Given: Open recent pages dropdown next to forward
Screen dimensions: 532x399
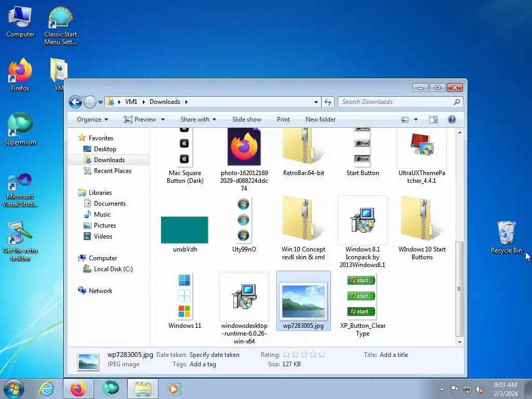Looking at the screenshot, I should (x=100, y=102).
